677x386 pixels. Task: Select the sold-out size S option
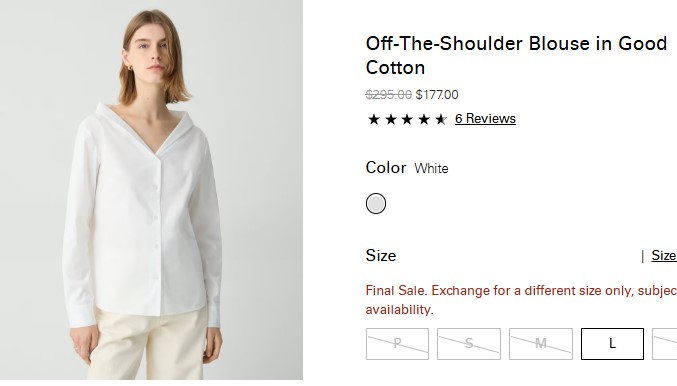[x=469, y=344]
